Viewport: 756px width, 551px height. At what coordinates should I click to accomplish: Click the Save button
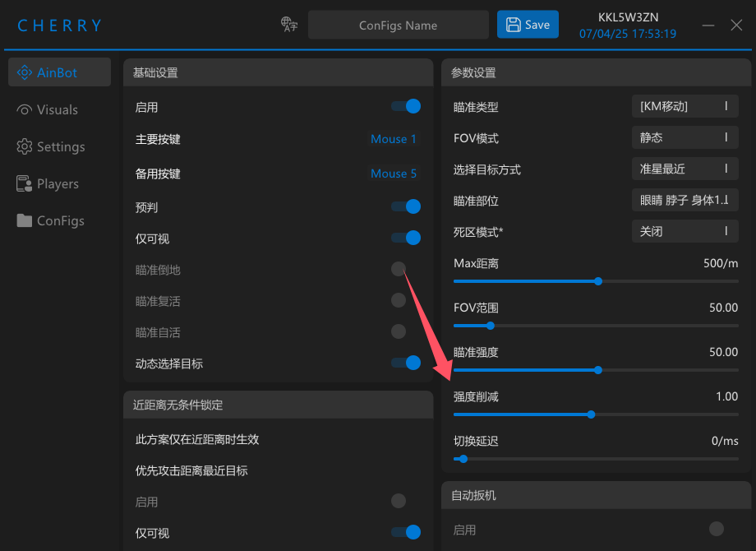(528, 25)
